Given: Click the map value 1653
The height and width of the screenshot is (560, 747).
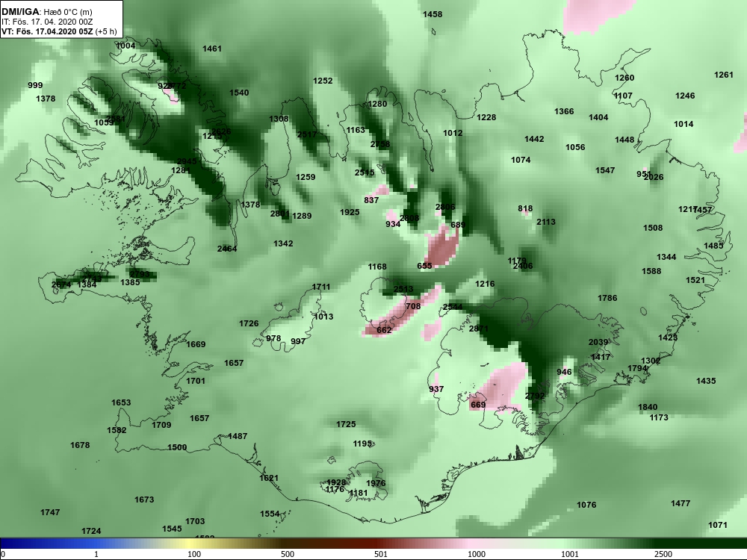Looking at the screenshot, I should [121, 403].
